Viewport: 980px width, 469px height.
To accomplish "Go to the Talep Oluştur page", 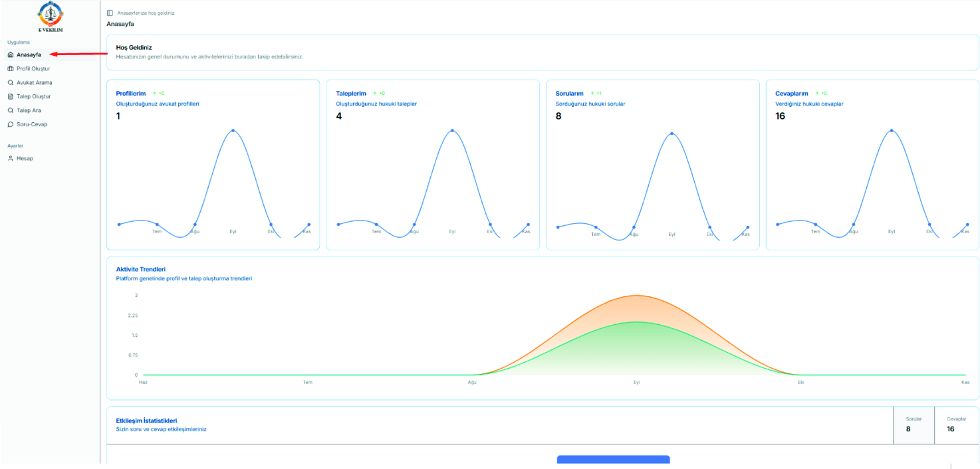I will coord(34,96).
